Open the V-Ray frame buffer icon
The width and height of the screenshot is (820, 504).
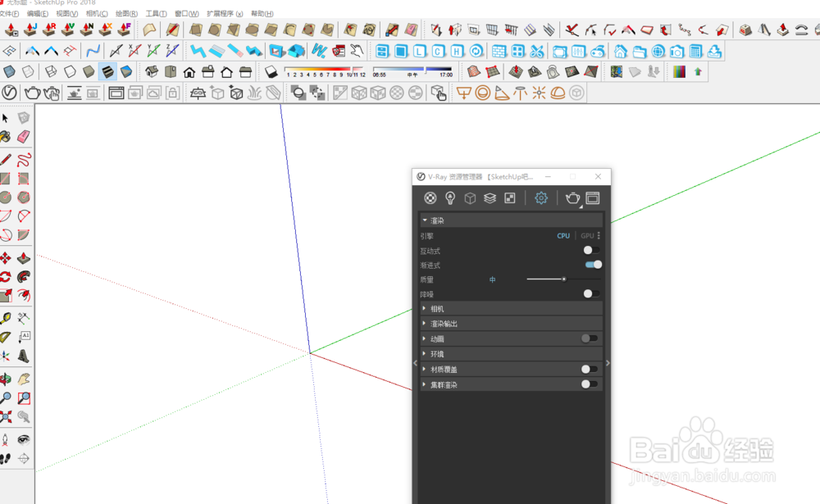(592, 198)
